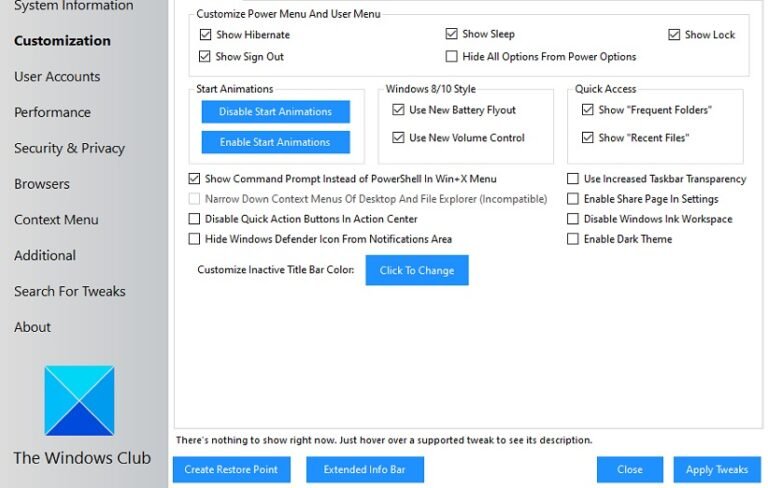This screenshot has width=768, height=488.
Task: Open the Extended Info Bar
Action: (x=365, y=470)
